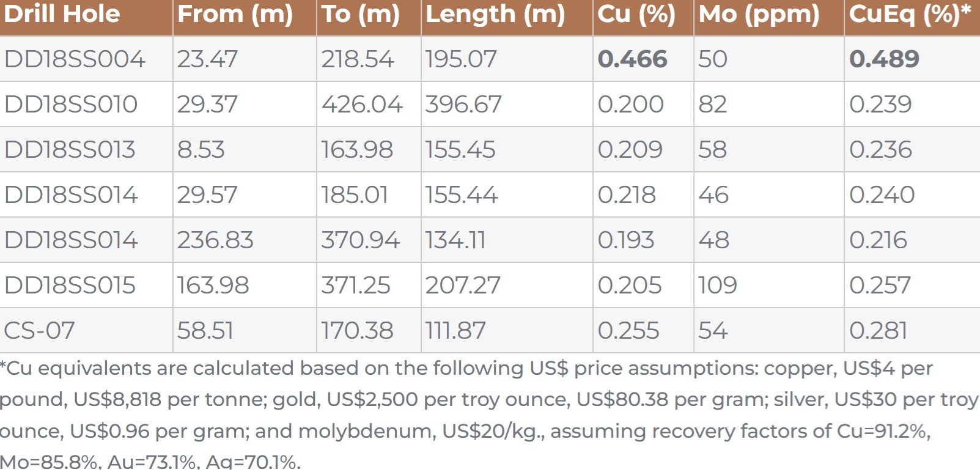
Task: Click the bold 0.466 Cu value
Action: click(632, 59)
